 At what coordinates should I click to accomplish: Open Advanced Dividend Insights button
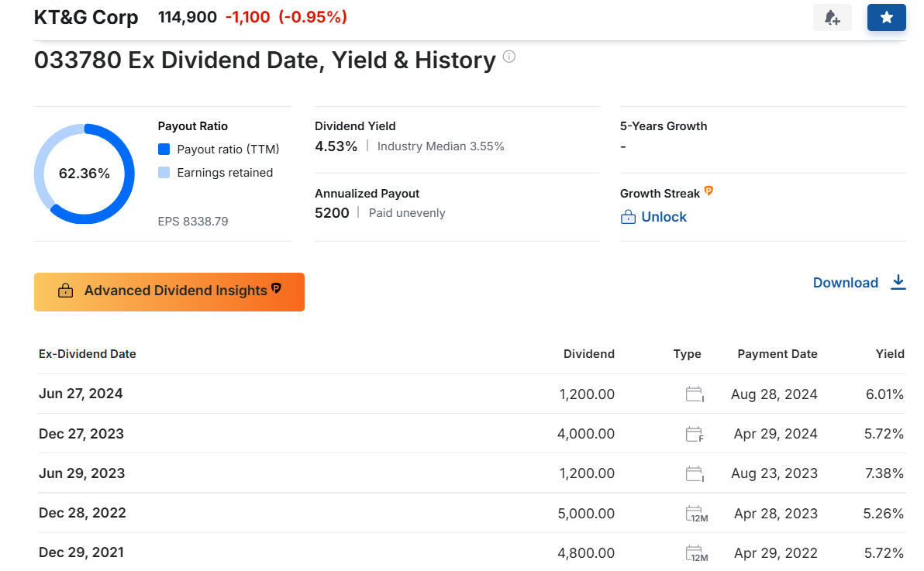pos(169,291)
